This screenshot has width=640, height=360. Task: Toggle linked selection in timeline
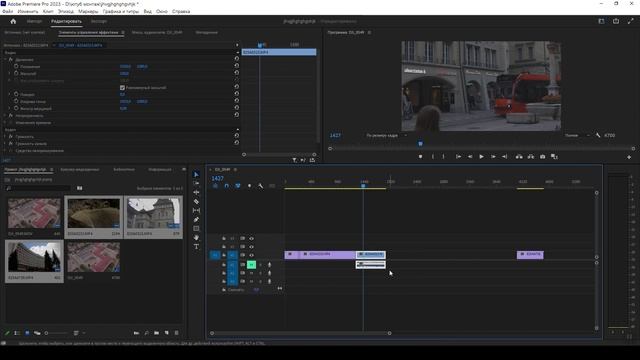tap(238, 186)
